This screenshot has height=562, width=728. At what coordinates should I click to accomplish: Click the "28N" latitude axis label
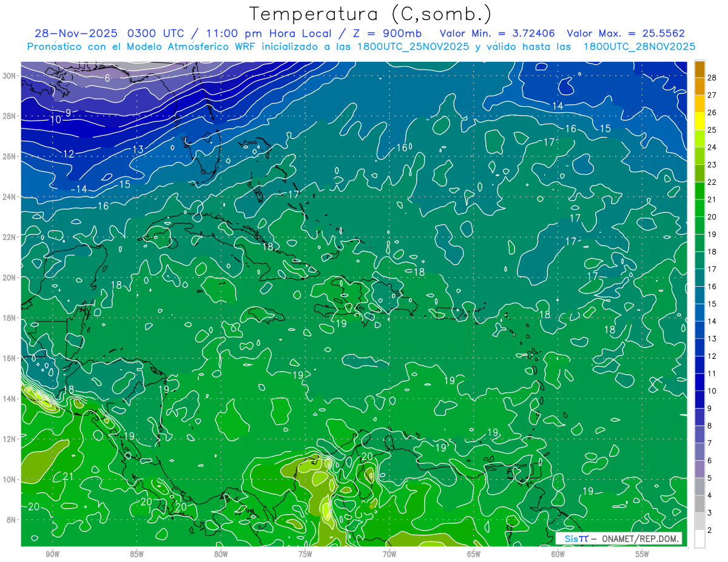click(9, 116)
